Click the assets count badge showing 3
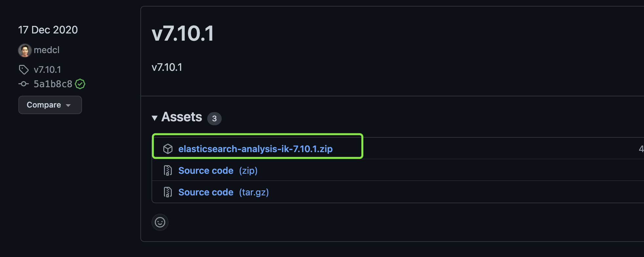 click(214, 118)
